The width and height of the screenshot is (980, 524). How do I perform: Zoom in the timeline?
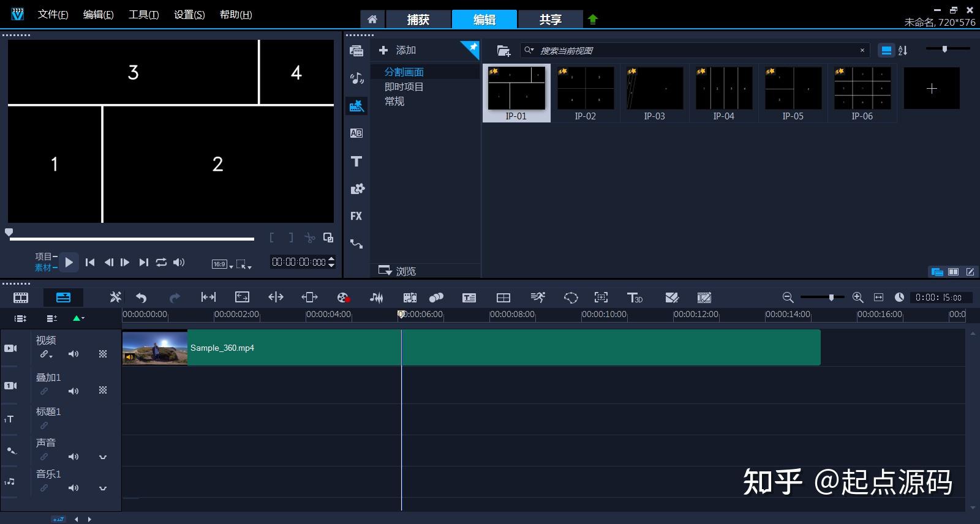click(x=858, y=298)
